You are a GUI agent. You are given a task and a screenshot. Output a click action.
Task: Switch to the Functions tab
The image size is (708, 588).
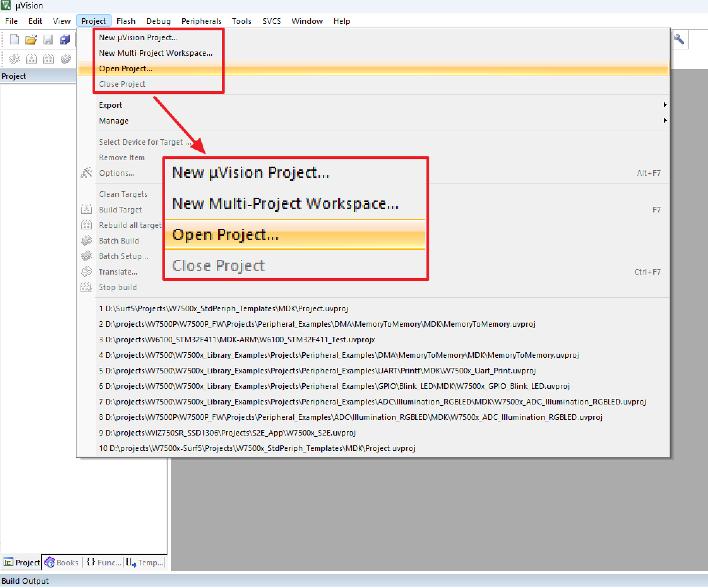(x=103, y=562)
